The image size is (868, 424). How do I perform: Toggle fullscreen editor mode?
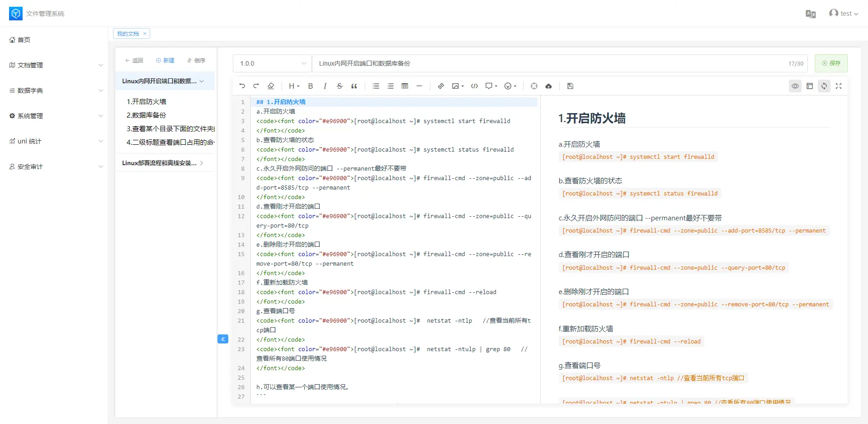point(839,86)
